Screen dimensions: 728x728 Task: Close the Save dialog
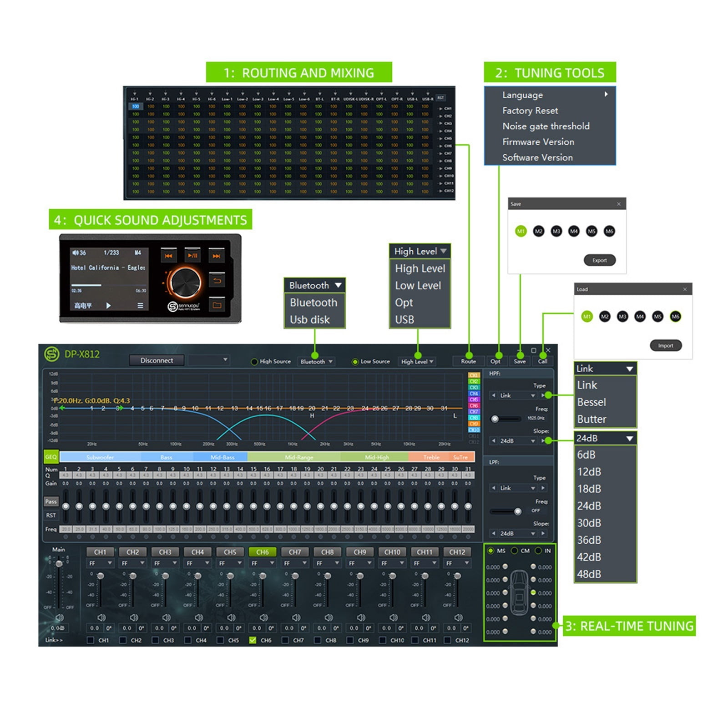coord(619,204)
